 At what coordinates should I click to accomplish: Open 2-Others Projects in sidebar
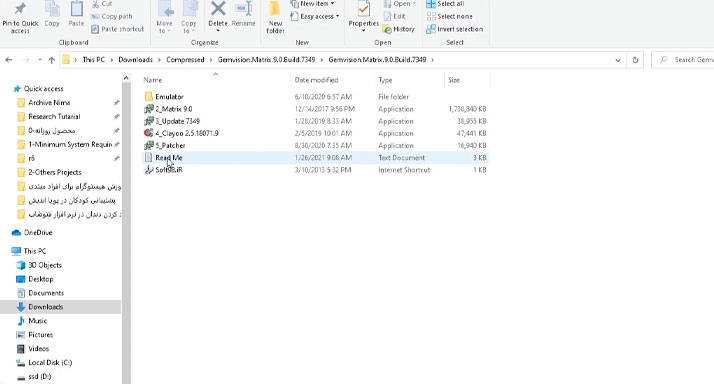coord(55,172)
